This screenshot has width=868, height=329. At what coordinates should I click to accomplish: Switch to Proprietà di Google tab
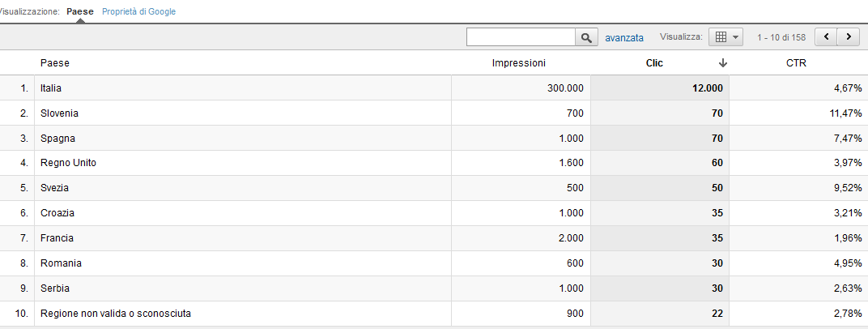click(x=138, y=12)
